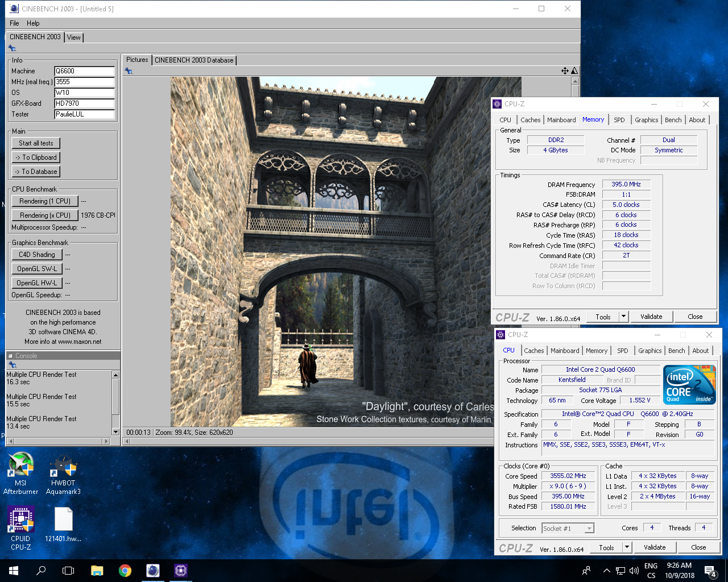
Task: Open the Tools dropdown arrow in the upper CPU-Z window
Action: 623,317
